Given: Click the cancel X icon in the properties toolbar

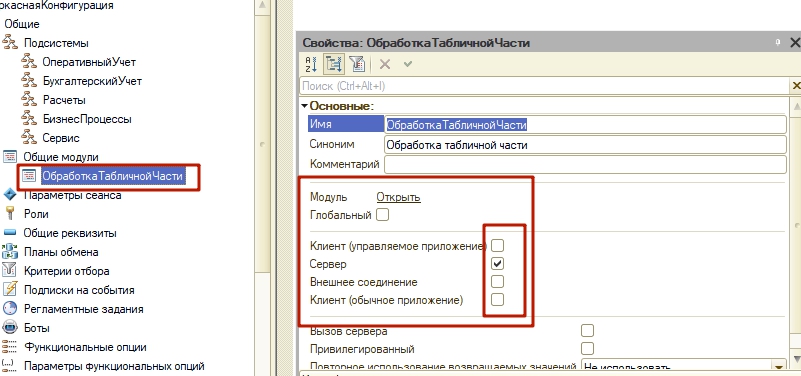Looking at the screenshot, I should tap(385, 64).
